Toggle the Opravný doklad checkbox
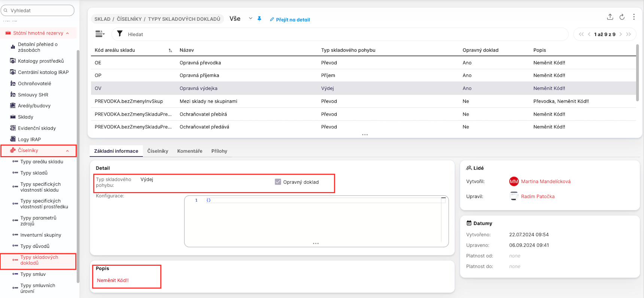Image resolution: width=644 pixels, height=298 pixels. click(278, 182)
